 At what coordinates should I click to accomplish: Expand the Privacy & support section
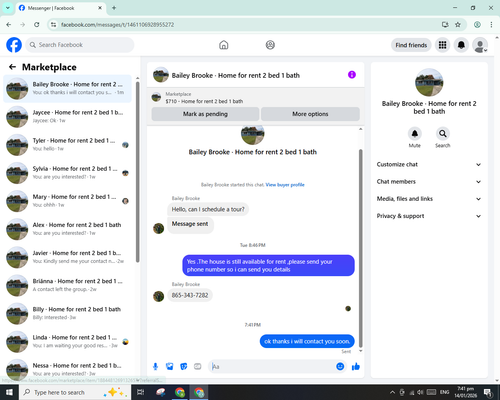pyautogui.click(x=429, y=216)
